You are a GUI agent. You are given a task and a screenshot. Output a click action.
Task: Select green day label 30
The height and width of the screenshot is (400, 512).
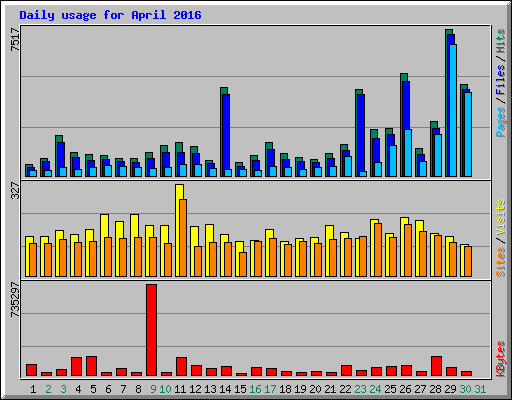[x=465, y=389]
